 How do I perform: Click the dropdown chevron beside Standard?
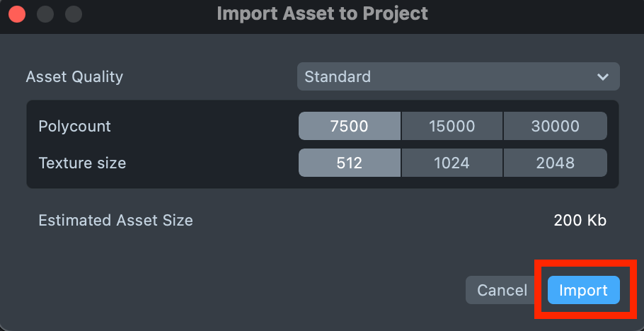602,76
